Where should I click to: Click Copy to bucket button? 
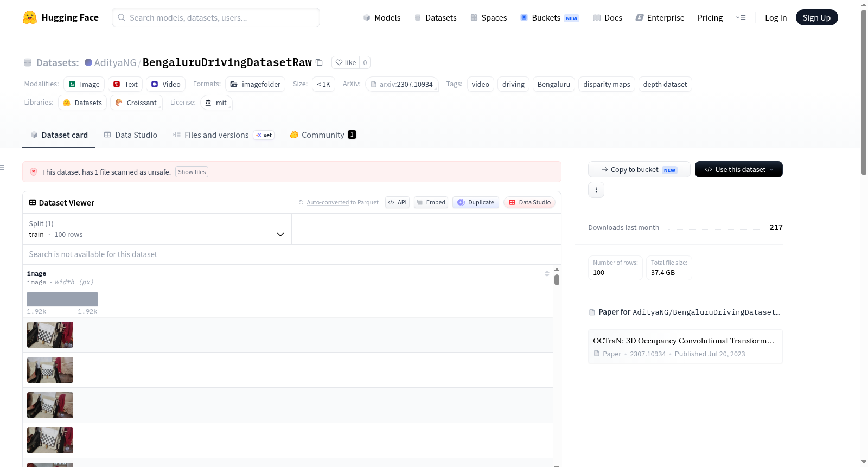[x=639, y=169]
